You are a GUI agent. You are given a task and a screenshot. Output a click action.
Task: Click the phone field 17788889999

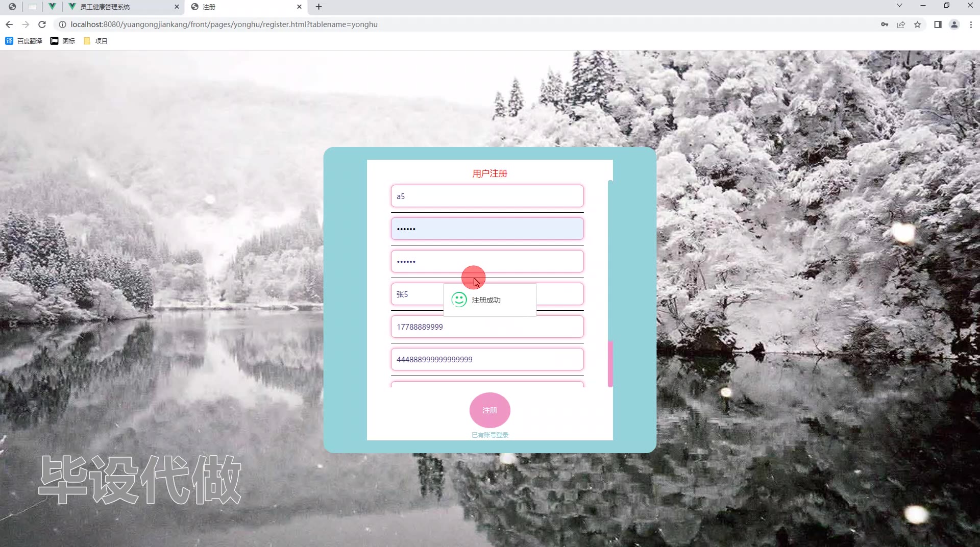[487, 327]
